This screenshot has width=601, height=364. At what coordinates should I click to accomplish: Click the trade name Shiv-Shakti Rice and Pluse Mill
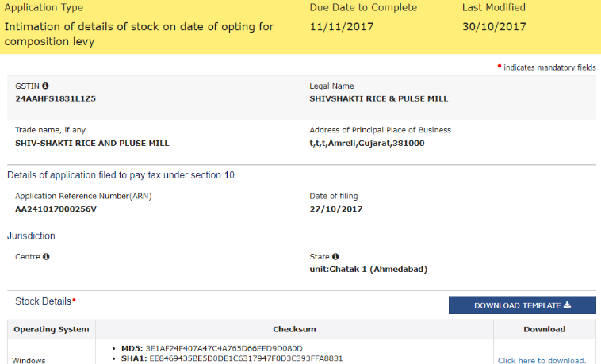92,143
